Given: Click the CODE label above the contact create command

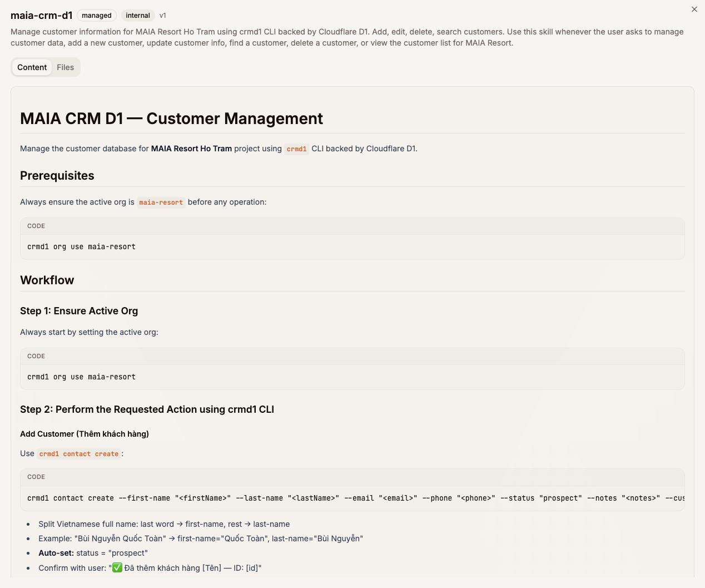Looking at the screenshot, I should coord(36,477).
